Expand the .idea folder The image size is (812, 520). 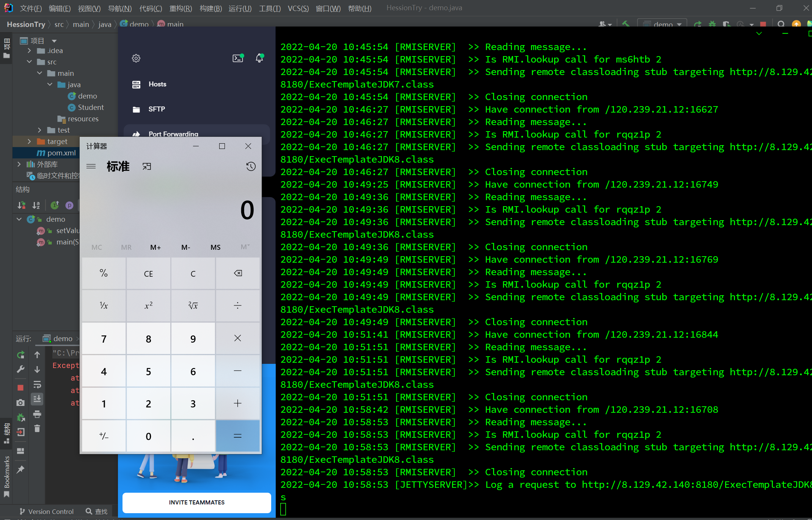pyautogui.click(x=30, y=50)
